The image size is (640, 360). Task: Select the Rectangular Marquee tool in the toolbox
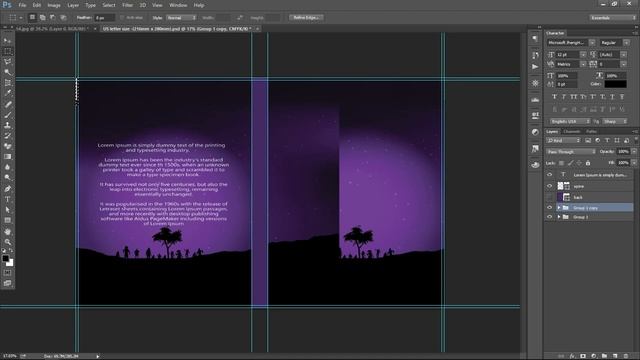7,51
